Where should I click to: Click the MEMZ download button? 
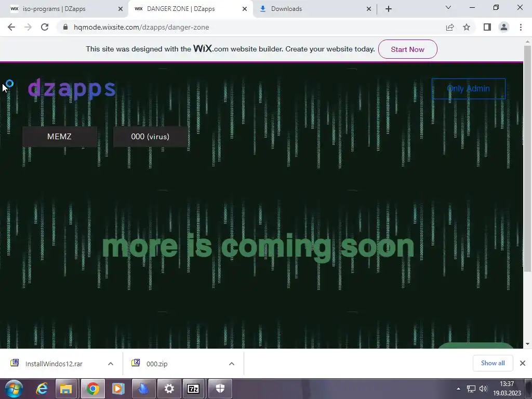pos(59,137)
